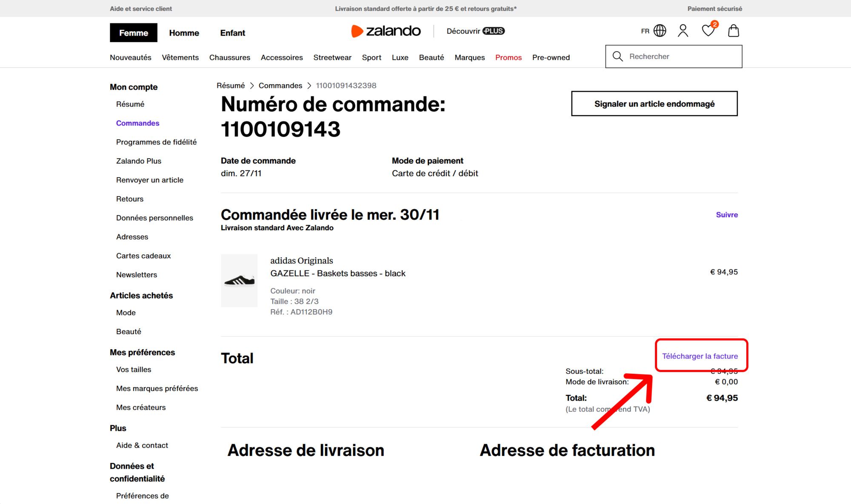Go to Commandes breadcrumb
This screenshot has width=851, height=504.
280,85
